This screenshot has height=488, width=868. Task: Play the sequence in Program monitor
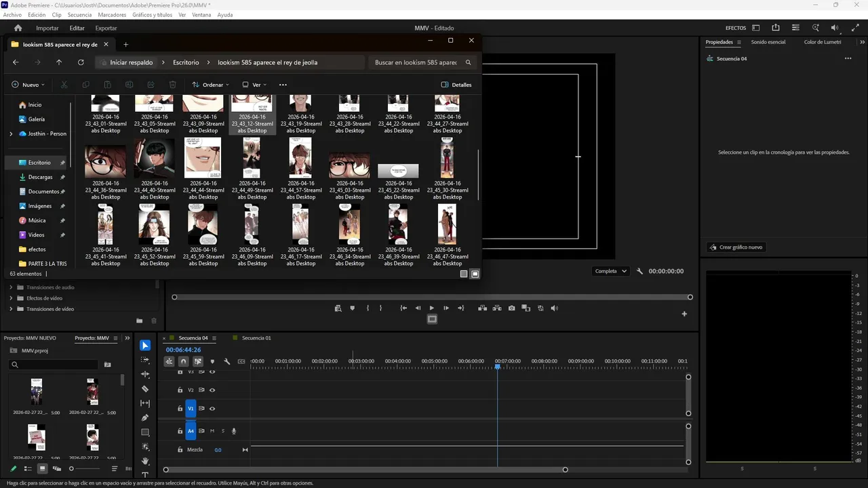point(431,308)
